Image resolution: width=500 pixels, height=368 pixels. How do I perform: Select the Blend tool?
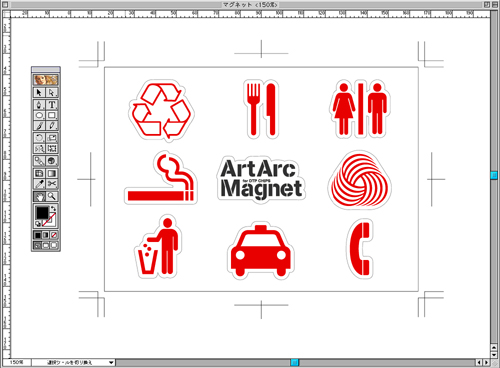39,161
